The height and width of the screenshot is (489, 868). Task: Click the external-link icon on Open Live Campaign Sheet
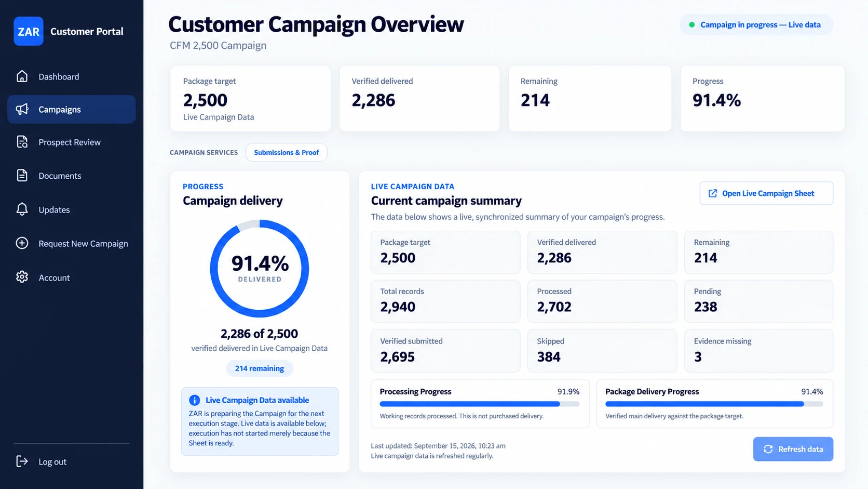[x=713, y=193]
